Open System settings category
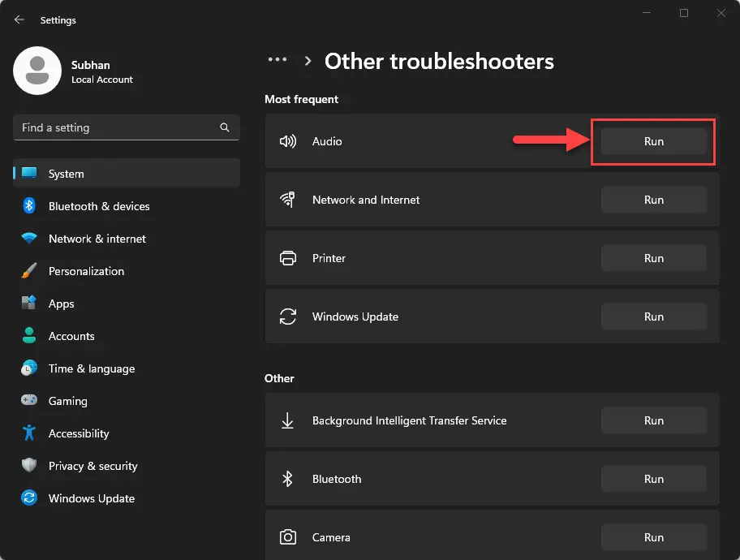This screenshot has height=560, width=740. (127, 174)
